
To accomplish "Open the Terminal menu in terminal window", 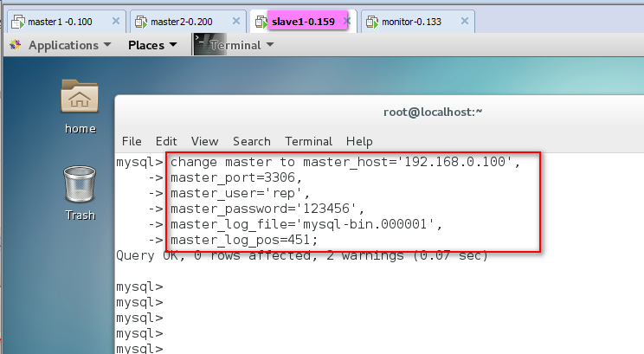I will (308, 141).
